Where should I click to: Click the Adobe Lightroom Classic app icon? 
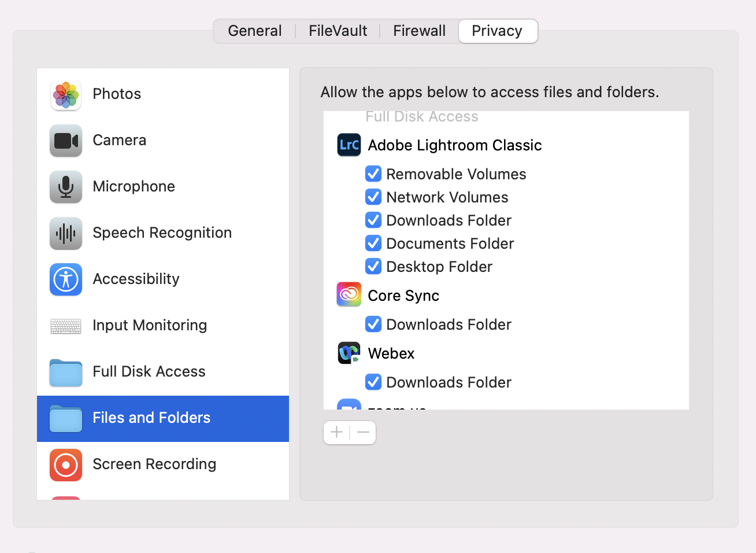pos(349,145)
